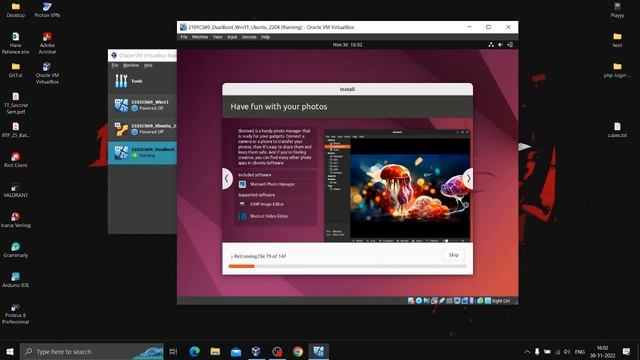The image size is (640, 360).
Task: Click the USB devices status icon
Action: (442, 301)
